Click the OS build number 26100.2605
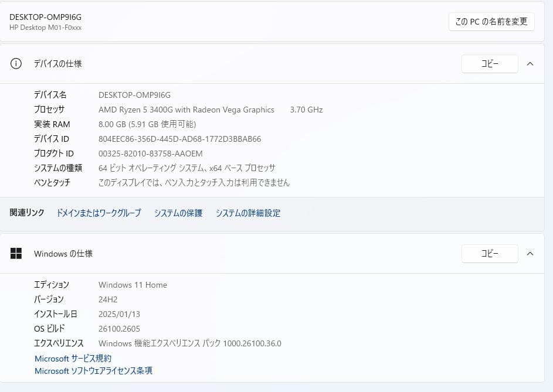Viewport: 553px width, 392px height. (119, 328)
